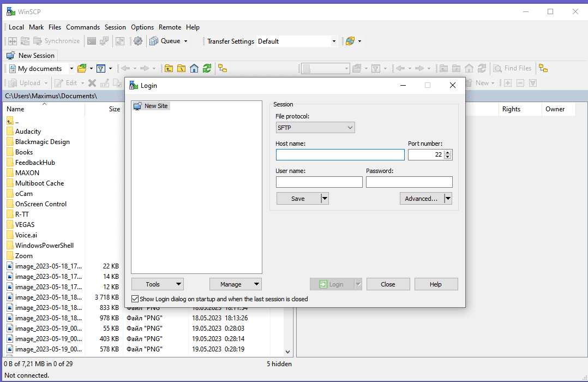Open local directory folder icon
588x382 pixels.
(x=82, y=68)
